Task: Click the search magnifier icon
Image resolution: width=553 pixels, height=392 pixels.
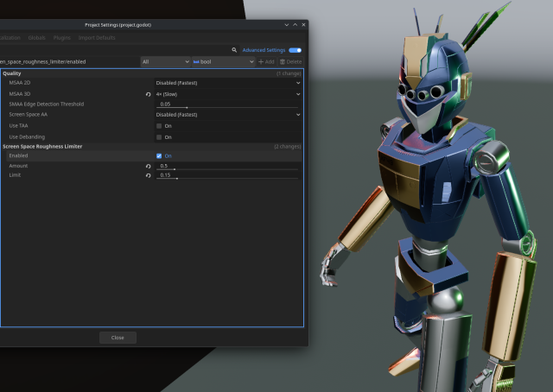Action: [x=233, y=50]
